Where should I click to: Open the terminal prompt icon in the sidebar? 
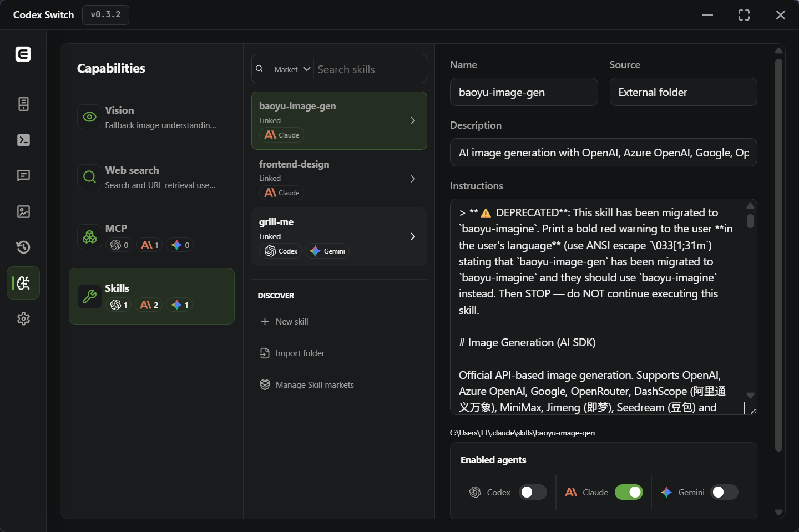click(23, 140)
